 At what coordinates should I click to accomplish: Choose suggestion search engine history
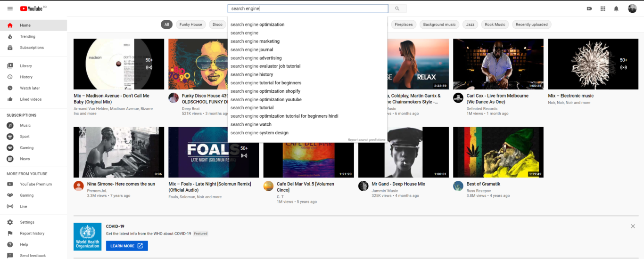[307, 74]
